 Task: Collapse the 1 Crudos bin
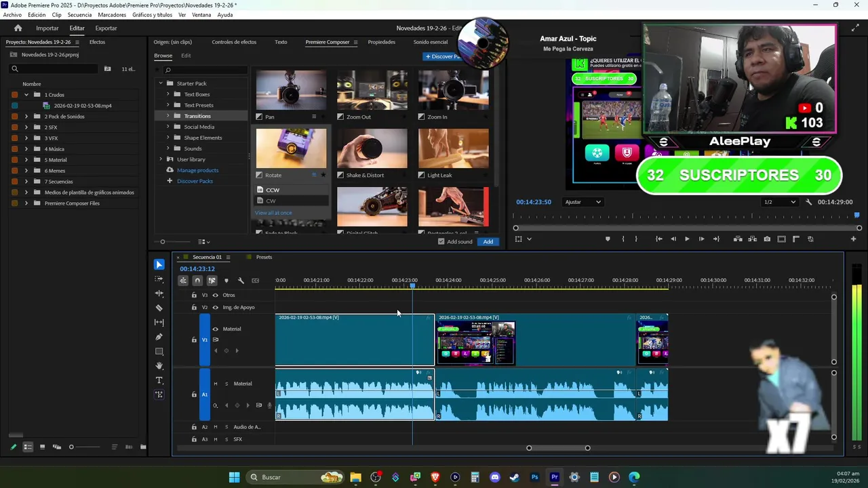click(26, 95)
